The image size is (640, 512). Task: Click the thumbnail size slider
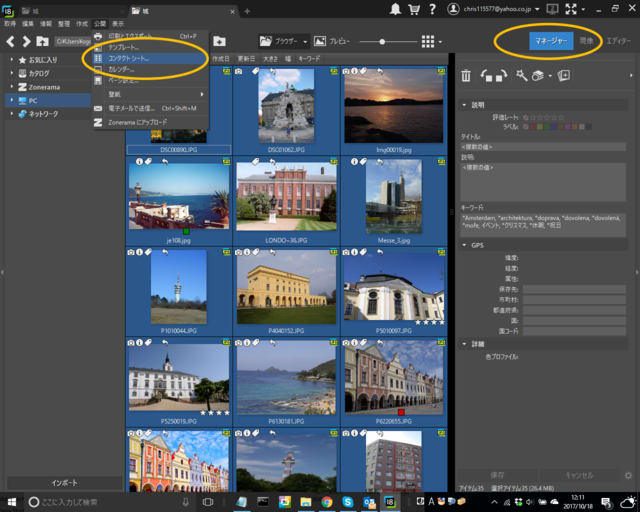(x=383, y=41)
